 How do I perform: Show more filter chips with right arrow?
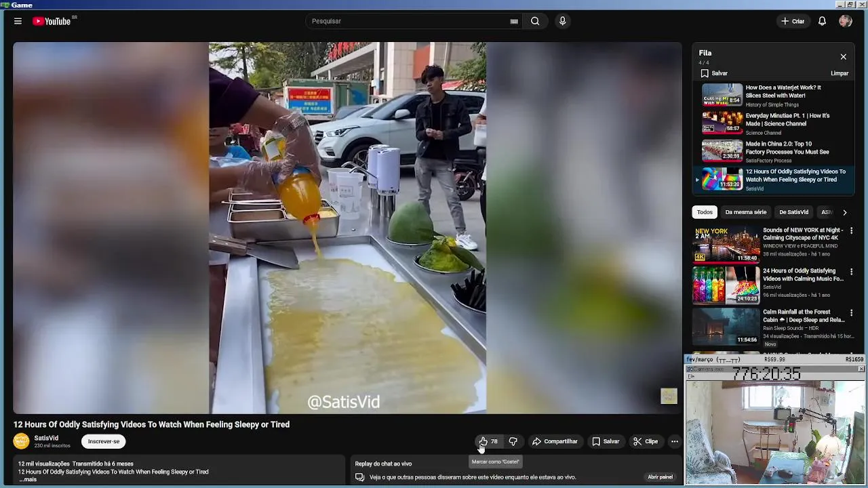click(844, 212)
